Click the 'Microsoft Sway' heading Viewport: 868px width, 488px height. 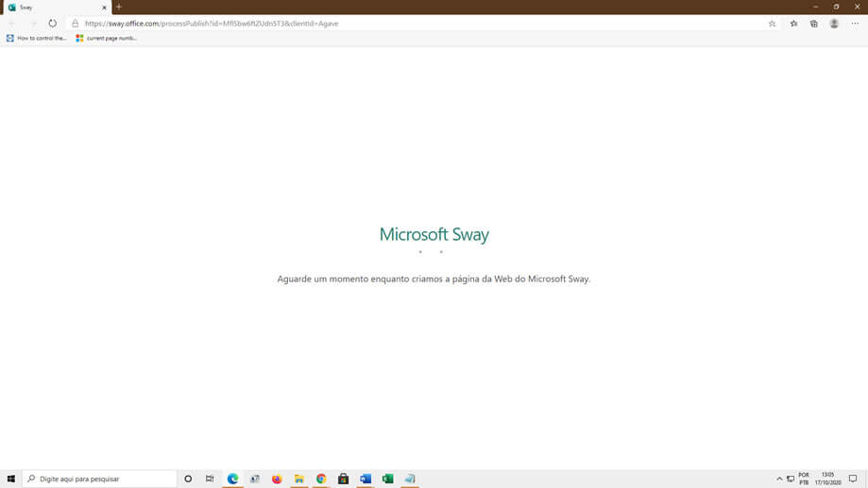click(434, 235)
